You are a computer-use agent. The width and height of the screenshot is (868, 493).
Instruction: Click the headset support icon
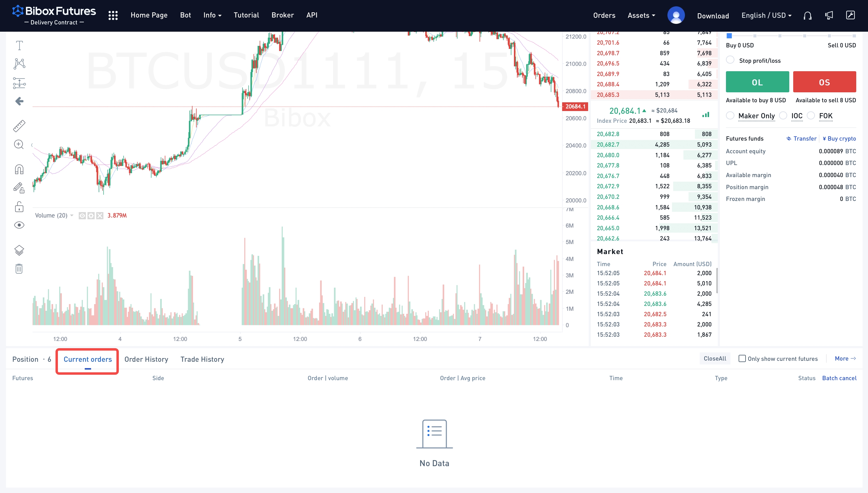[807, 16]
